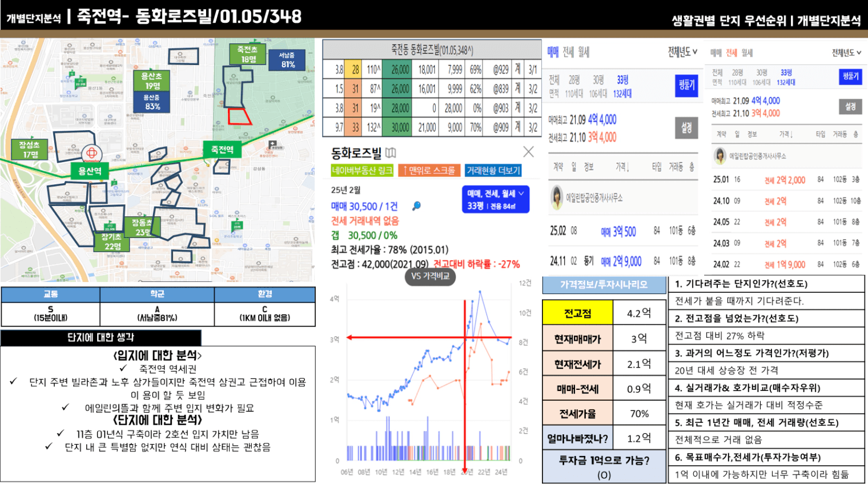Image resolution: width=868 pixels, height=488 pixels.
Task: Open 거래현황 더보기
Action: (493, 171)
